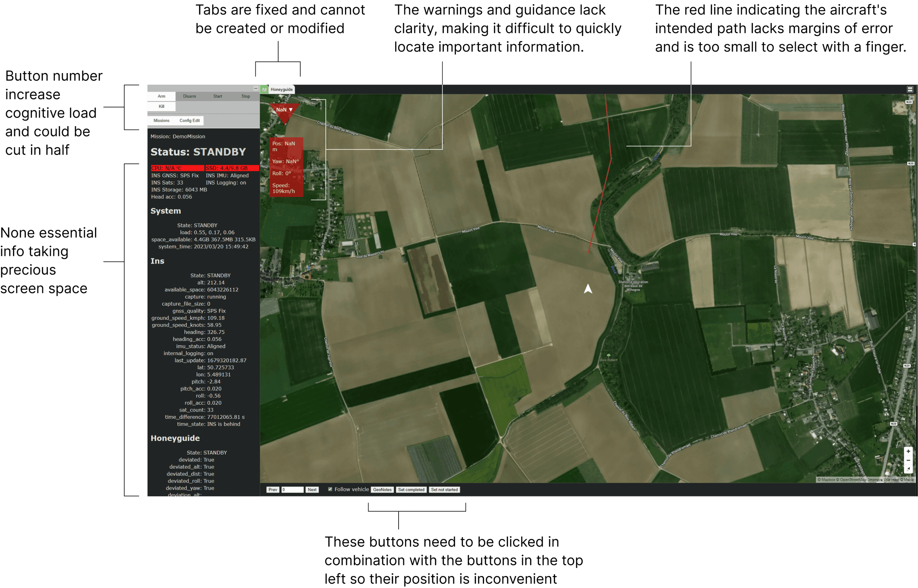
Task: Zoom in the map with plus icon
Action: [x=908, y=451]
